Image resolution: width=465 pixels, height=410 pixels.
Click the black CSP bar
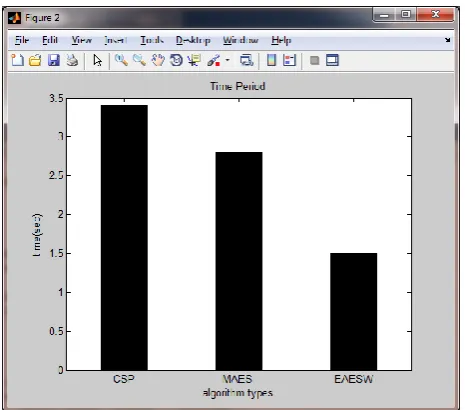point(124,238)
